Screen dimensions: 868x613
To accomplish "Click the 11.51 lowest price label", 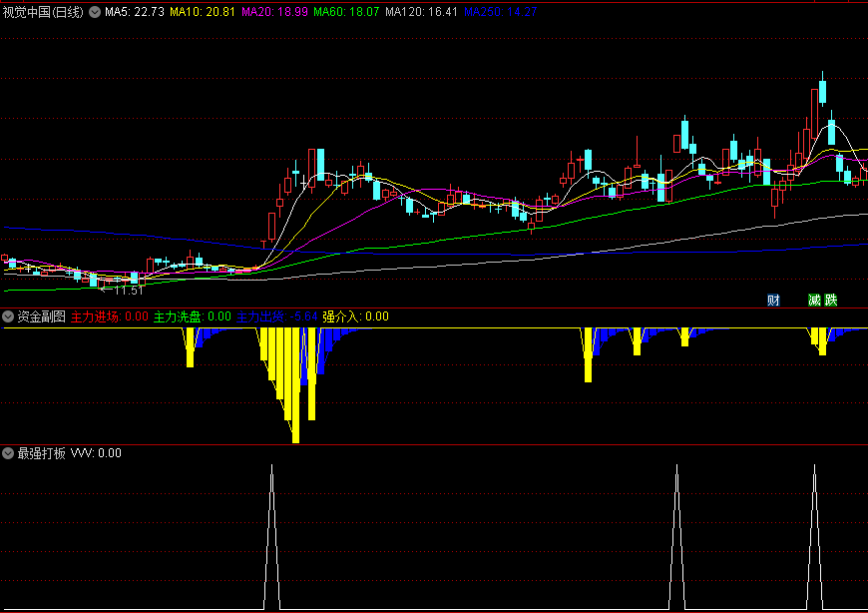I will pos(128,291).
